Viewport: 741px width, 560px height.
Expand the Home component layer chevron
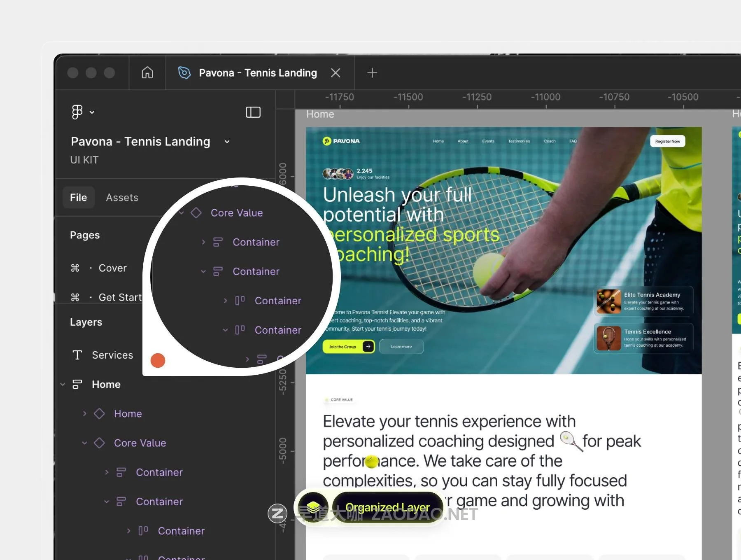tap(85, 413)
